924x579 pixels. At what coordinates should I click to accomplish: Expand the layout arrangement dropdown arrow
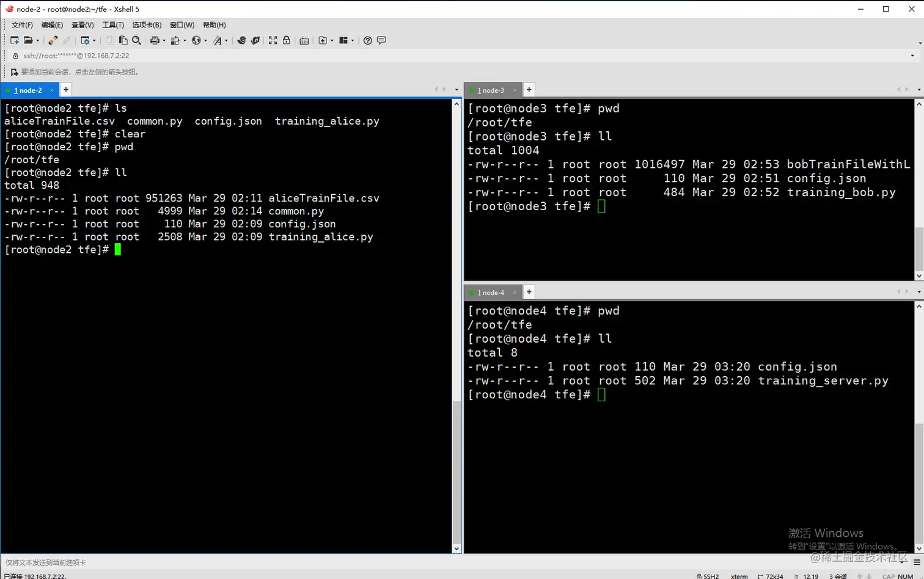353,41
